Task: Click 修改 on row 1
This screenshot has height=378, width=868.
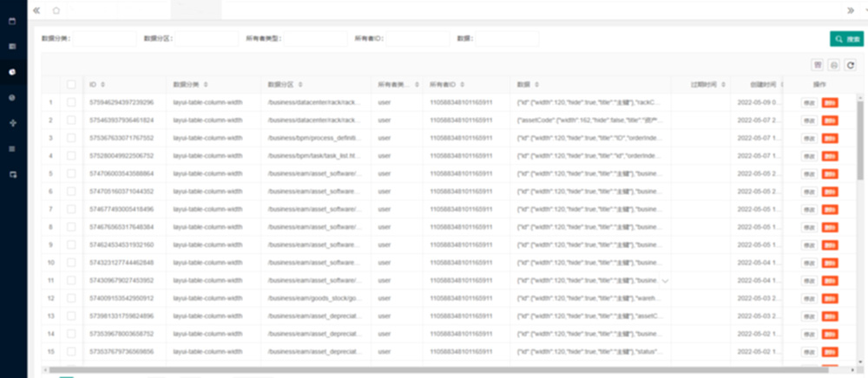Action: [809, 103]
